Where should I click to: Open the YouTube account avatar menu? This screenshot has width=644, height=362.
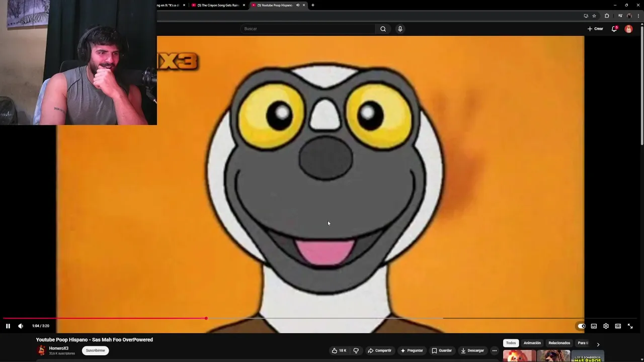pos(628,29)
